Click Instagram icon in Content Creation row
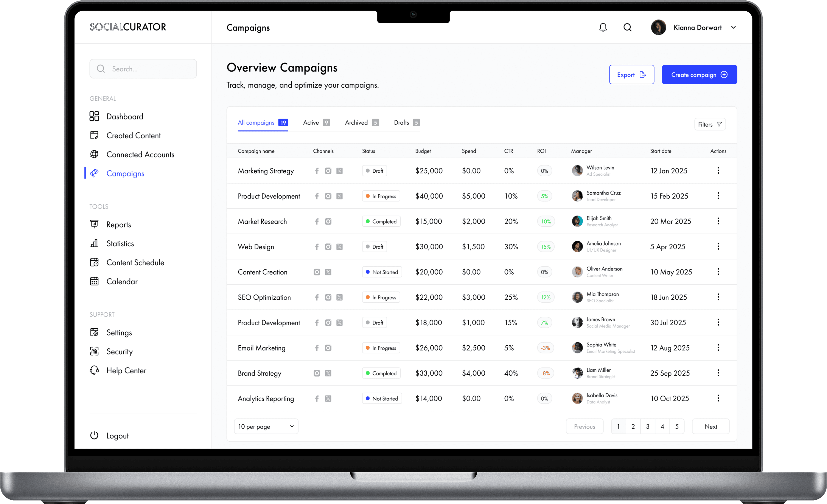 coord(317,272)
